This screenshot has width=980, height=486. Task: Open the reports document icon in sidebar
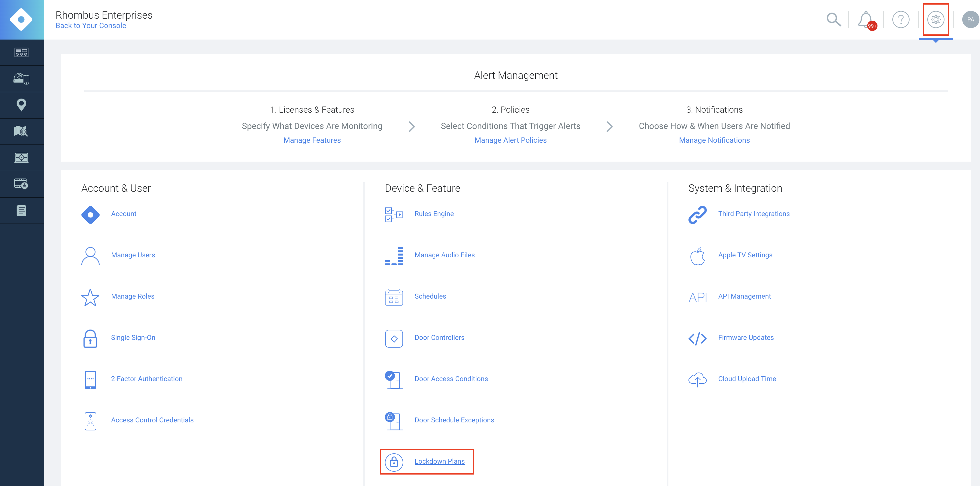[22, 210]
